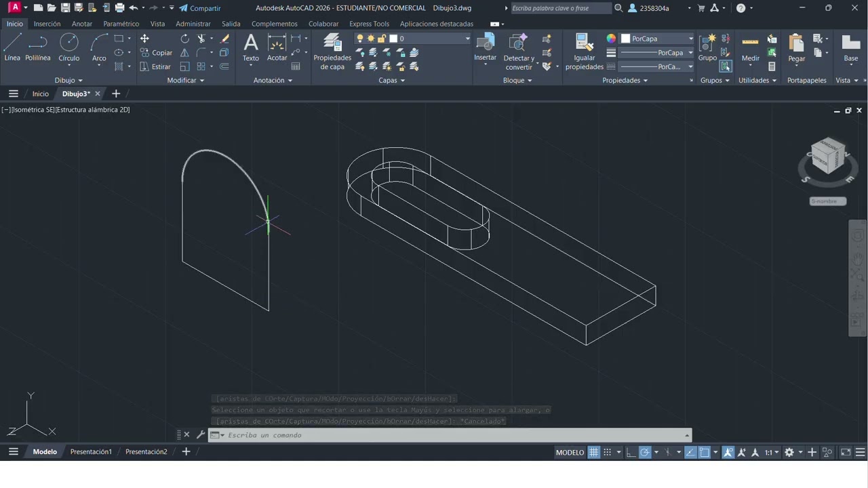The width and height of the screenshot is (868, 488).
Task: Open the Anotar ribbon tab
Action: [82, 24]
